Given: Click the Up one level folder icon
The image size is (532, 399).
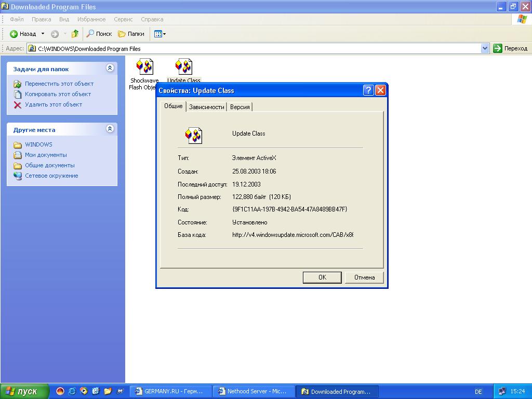Looking at the screenshot, I should (75, 34).
